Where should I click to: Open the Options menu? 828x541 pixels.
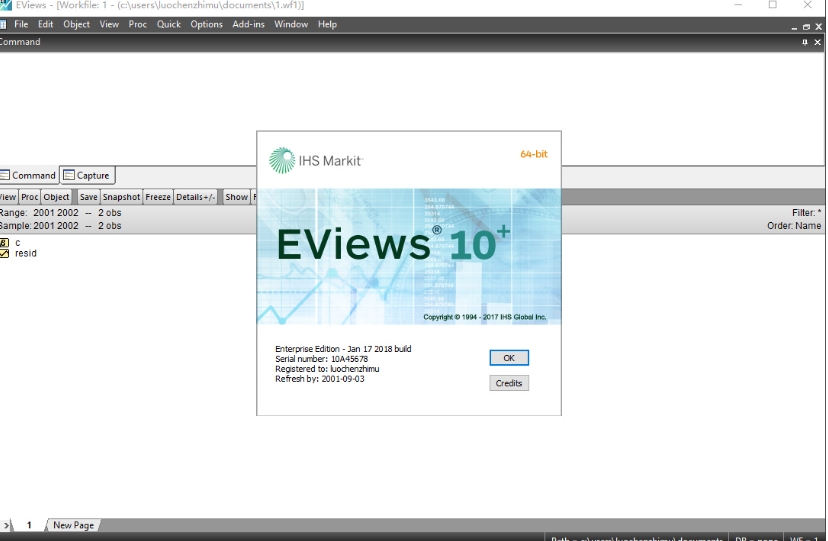pyautogui.click(x=206, y=24)
